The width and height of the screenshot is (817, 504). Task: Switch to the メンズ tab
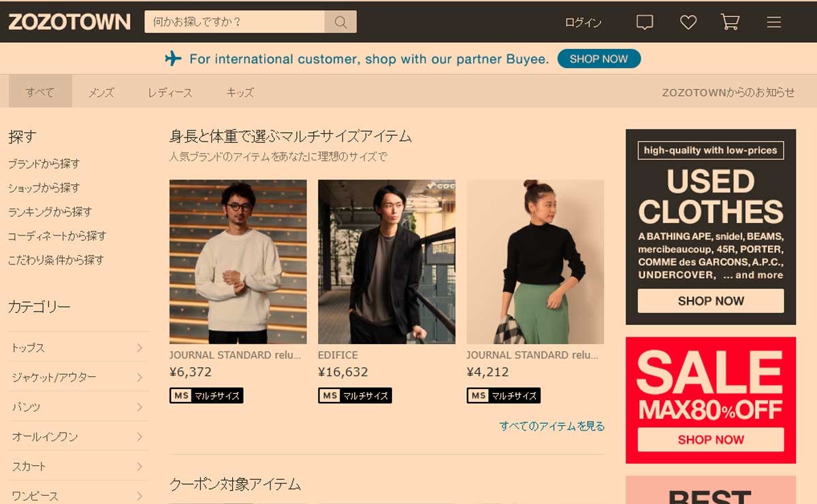pyautogui.click(x=101, y=93)
